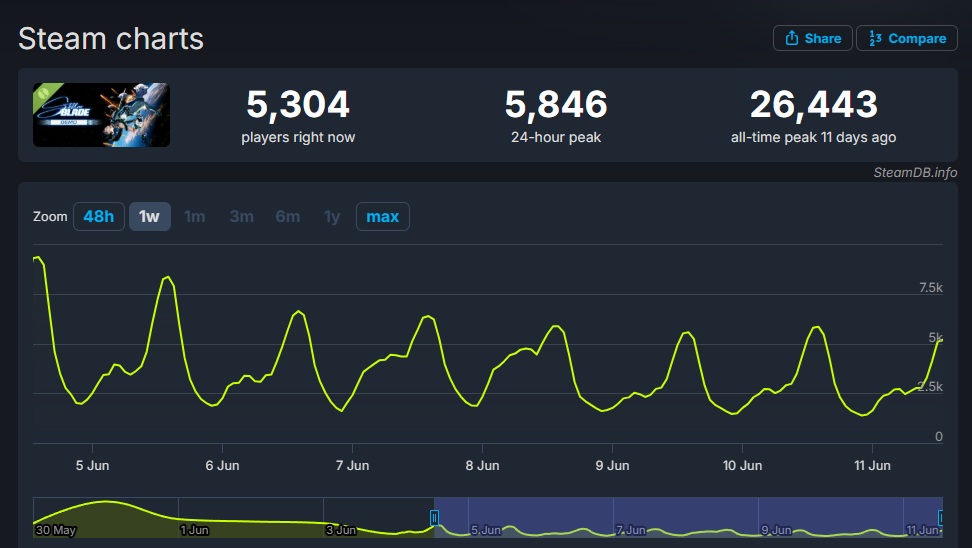Open the Stellar Blade demo thumbnail

coord(101,115)
